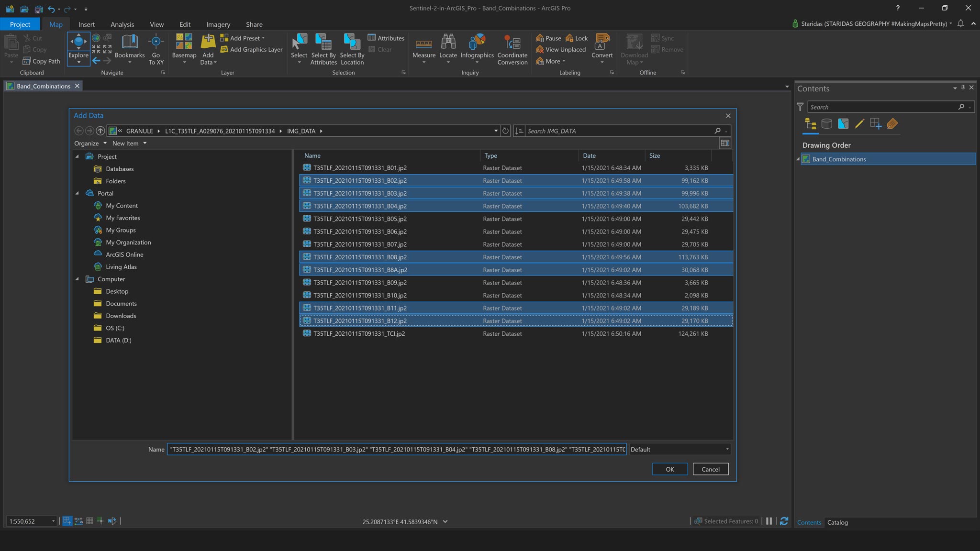Viewport: 980px width, 551px height.
Task: Collapse the Computer tree node
Action: coord(77,279)
